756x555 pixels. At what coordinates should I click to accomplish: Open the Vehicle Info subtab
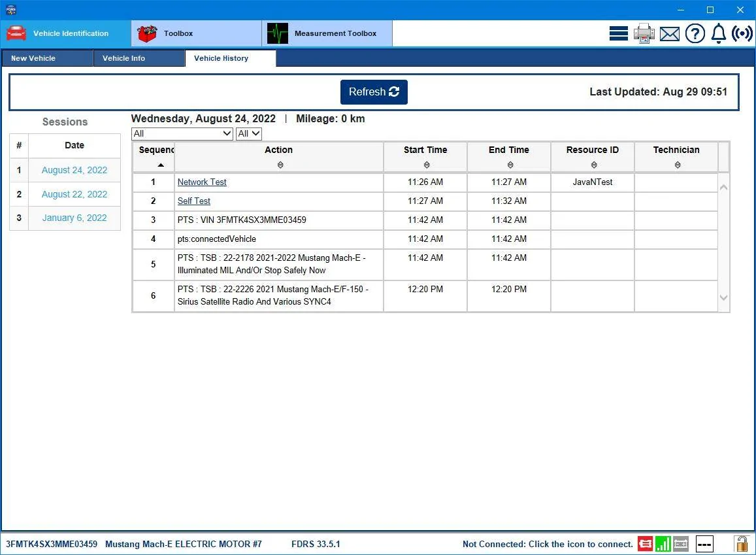click(x=139, y=58)
